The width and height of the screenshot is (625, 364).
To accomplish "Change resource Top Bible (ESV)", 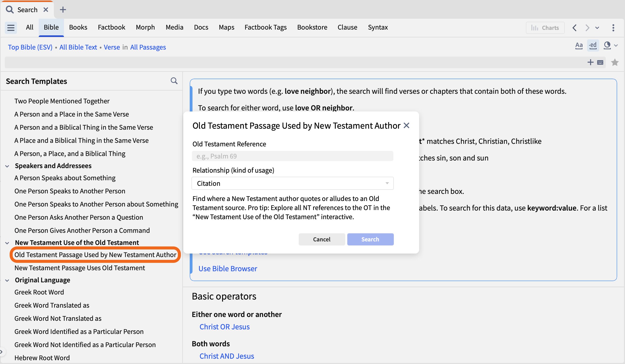I will pos(30,47).
